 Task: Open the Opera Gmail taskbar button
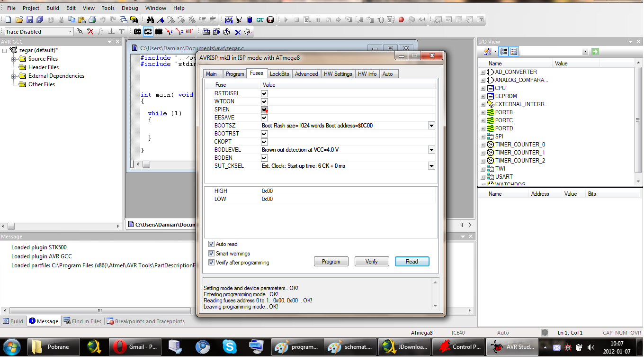tap(135, 347)
